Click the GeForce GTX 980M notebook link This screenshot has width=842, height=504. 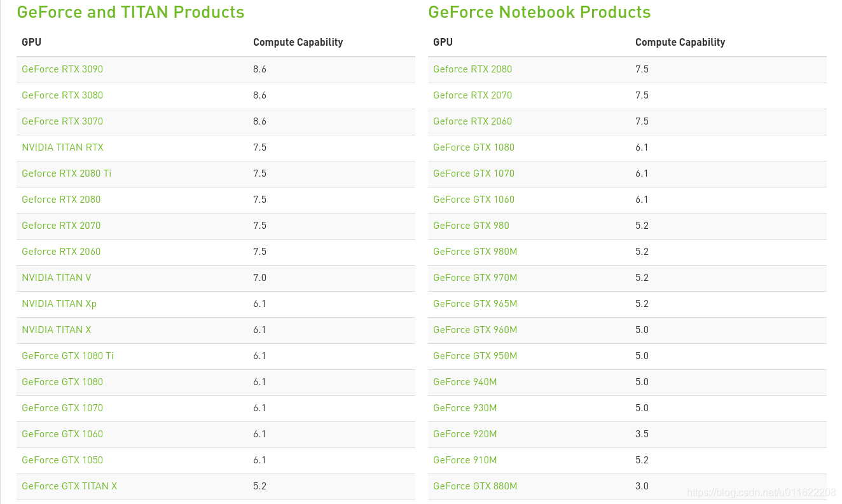[475, 252]
